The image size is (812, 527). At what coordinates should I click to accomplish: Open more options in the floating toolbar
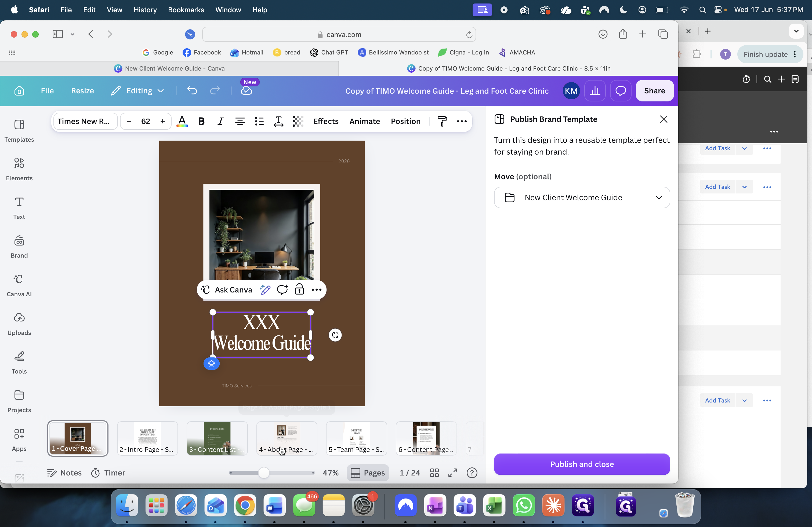(x=317, y=290)
